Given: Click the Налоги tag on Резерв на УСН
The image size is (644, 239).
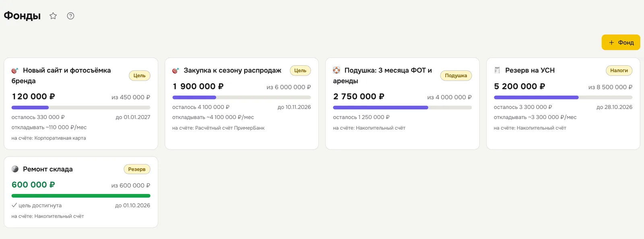Looking at the screenshot, I should coord(619,70).
